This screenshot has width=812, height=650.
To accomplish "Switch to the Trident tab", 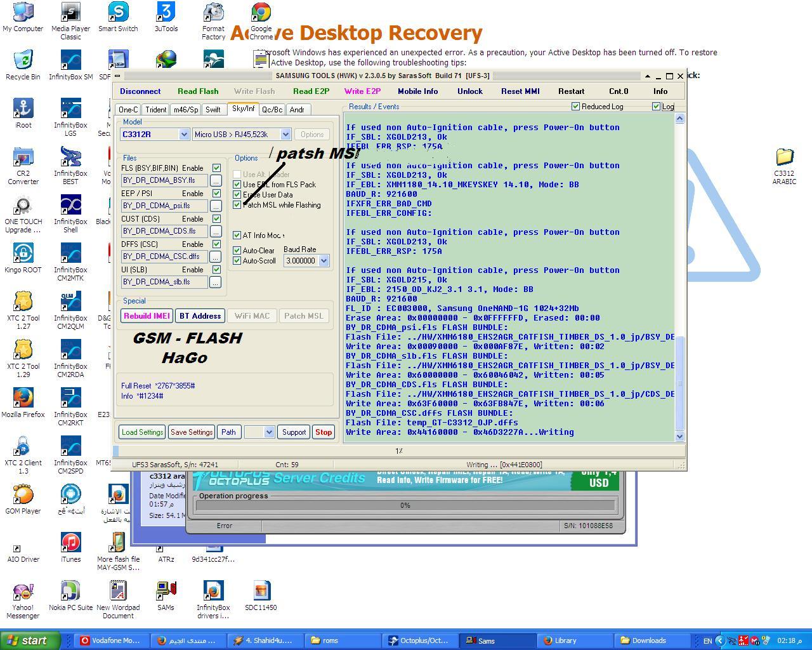I will coord(155,110).
